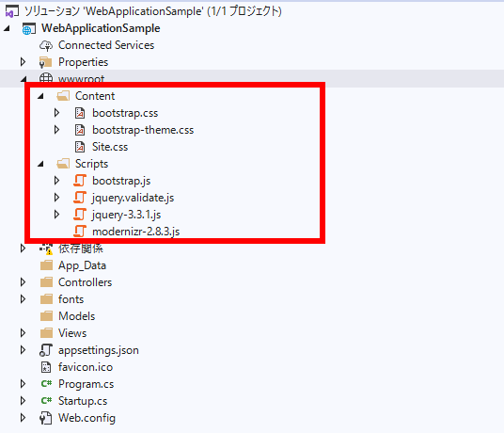The width and height of the screenshot is (504, 433).
Task: Select the Models folder name
Action: (x=77, y=316)
